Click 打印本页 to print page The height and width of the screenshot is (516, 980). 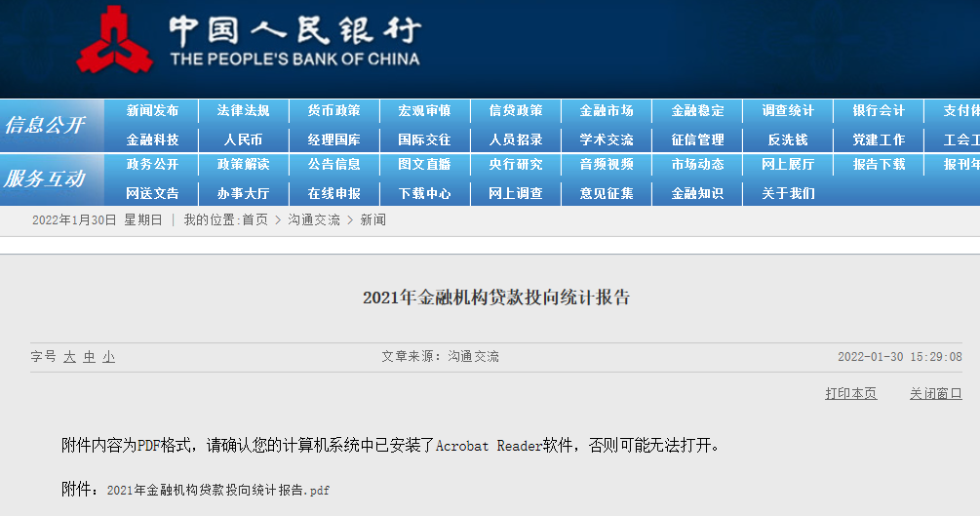[x=850, y=393]
